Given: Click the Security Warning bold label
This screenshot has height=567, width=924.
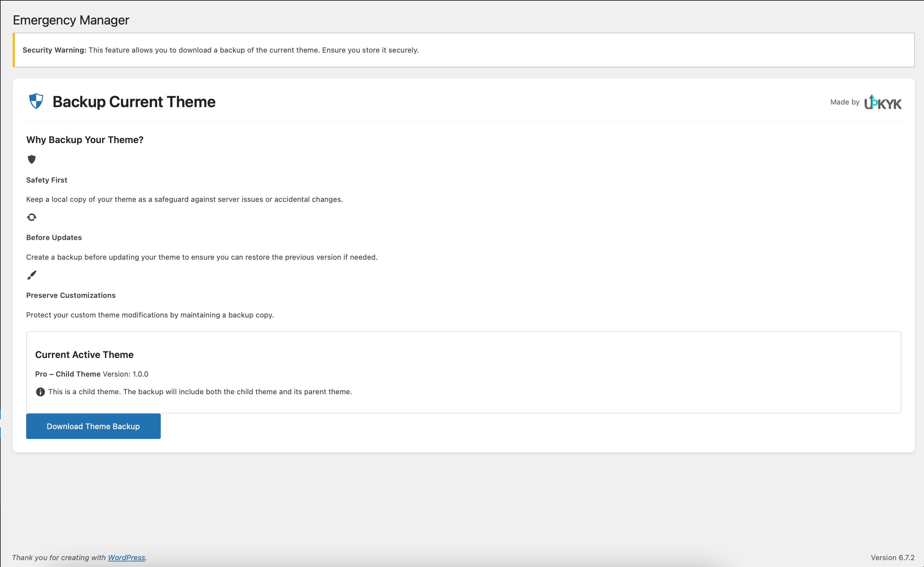Looking at the screenshot, I should (x=54, y=50).
